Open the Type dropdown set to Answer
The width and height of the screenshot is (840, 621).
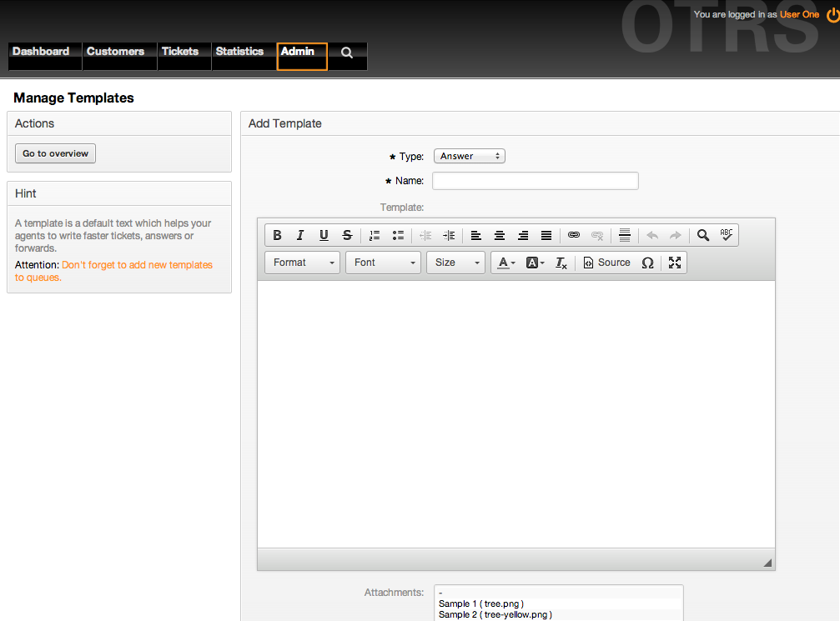tap(469, 156)
